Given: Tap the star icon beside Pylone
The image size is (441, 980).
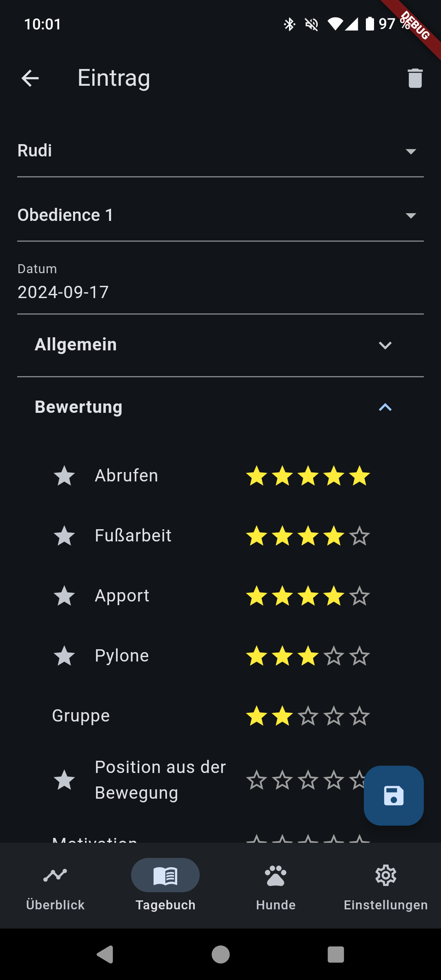Looking at the screenshot, I should tap(65, 656).
